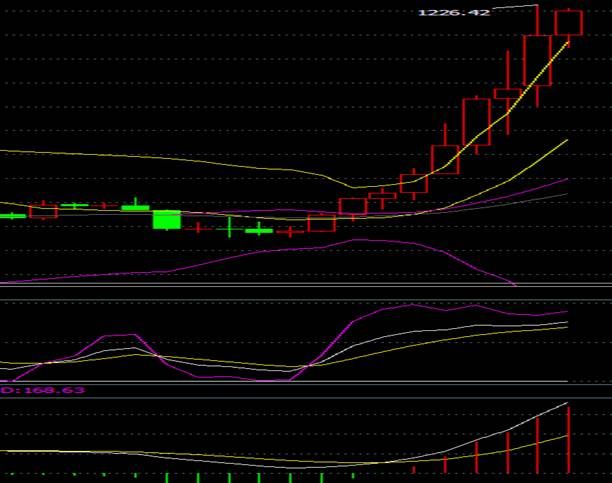Click the magenta peak in the oscillator panel
Image resolution: width=612 pixels, height=483 pixels.
point(409,306)
